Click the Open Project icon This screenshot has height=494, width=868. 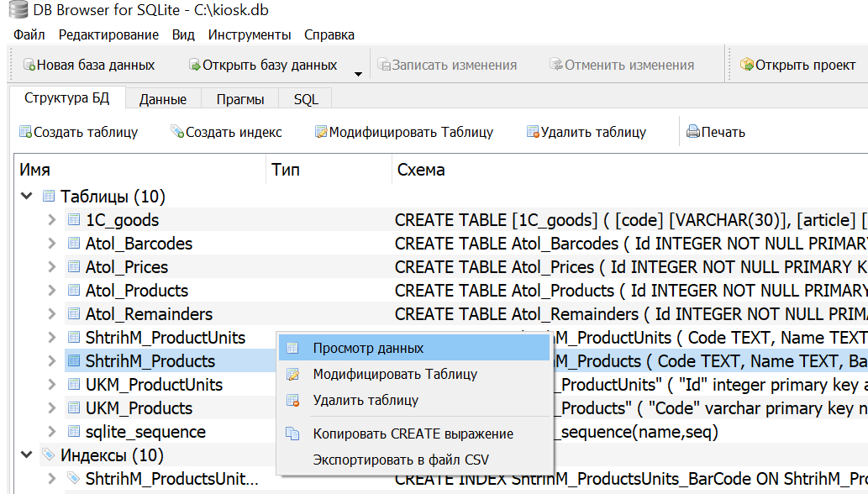tap(747, 65)
